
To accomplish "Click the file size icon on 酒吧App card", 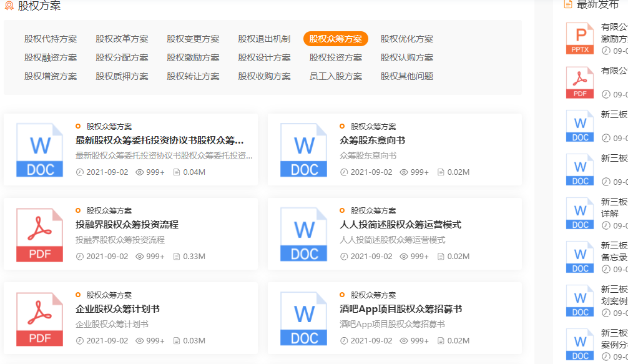I will [439, 342].
